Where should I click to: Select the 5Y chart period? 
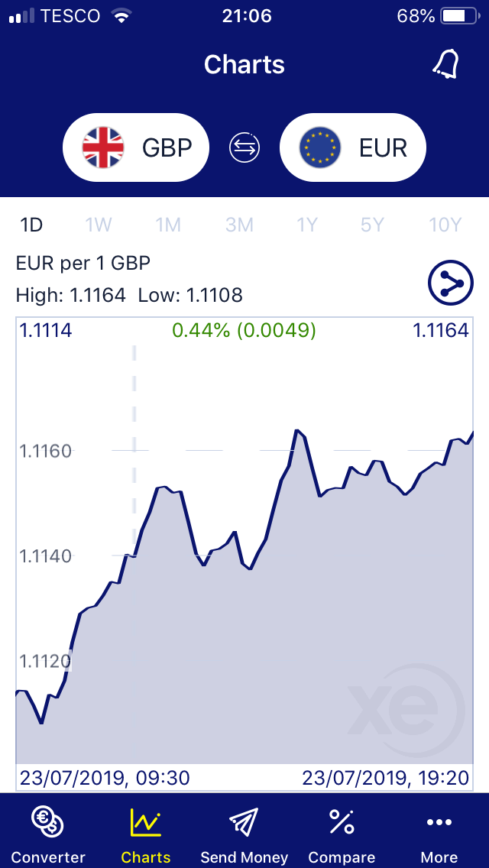click(x=372, y=225)
